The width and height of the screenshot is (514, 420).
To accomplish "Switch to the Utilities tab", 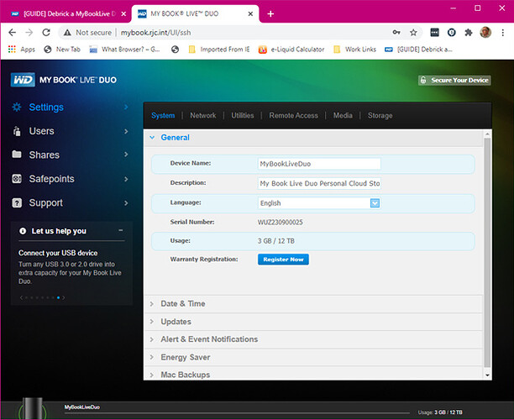I will point(243,115).
